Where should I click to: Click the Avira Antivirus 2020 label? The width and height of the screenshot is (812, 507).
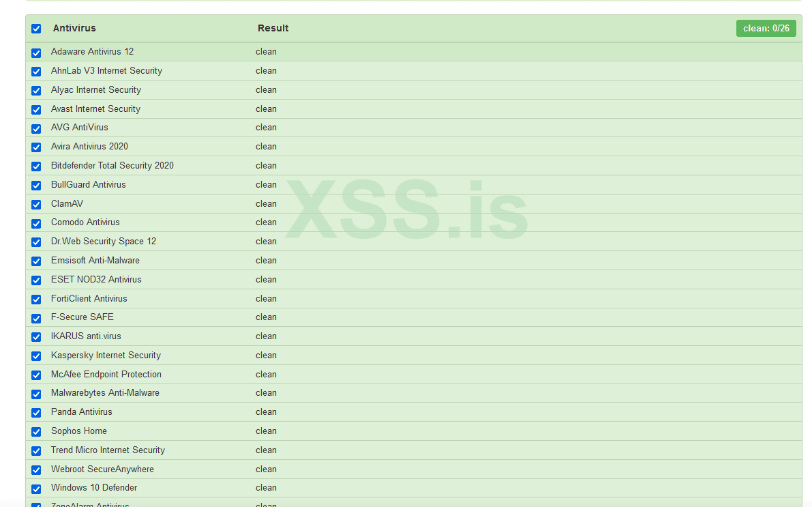click(x=89, y=146)
